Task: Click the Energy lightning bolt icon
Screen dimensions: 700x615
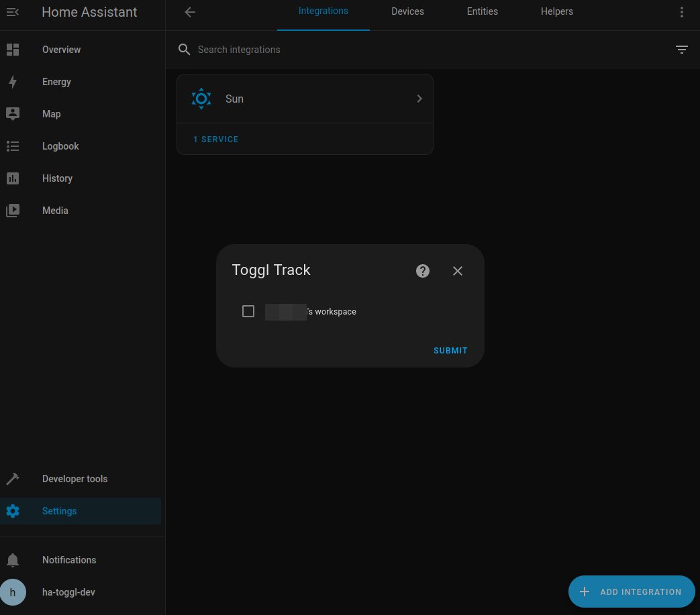Action: pos(13,82)
